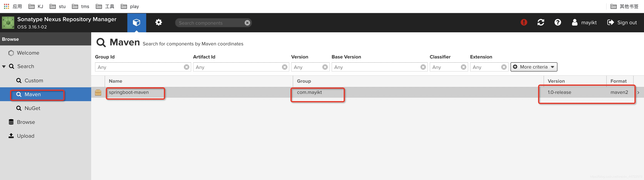Open the tms bookmark folder
644x180 pixels.
coord(80,6)
